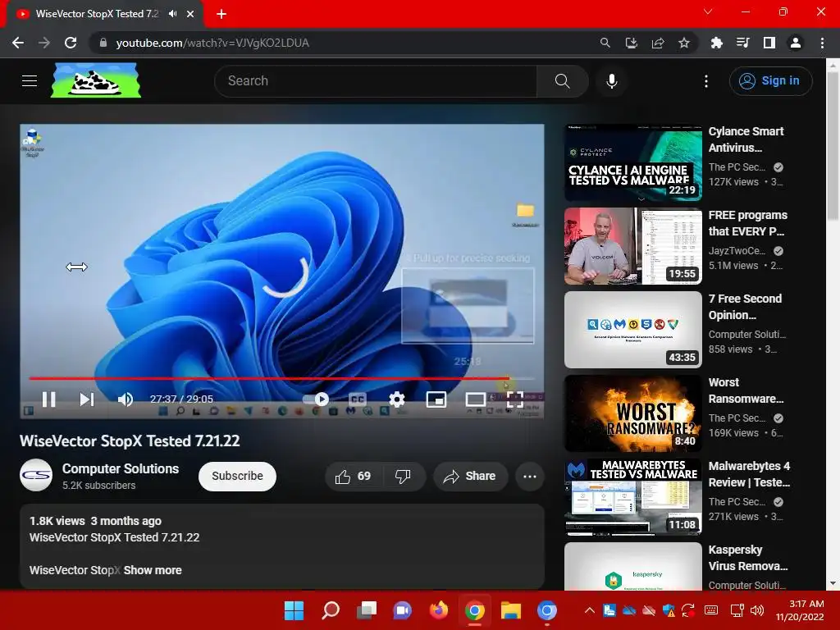Viewport: 840px width, 630px height.
Task: Open Firefox from taskbar
Action: pos(439,610)
